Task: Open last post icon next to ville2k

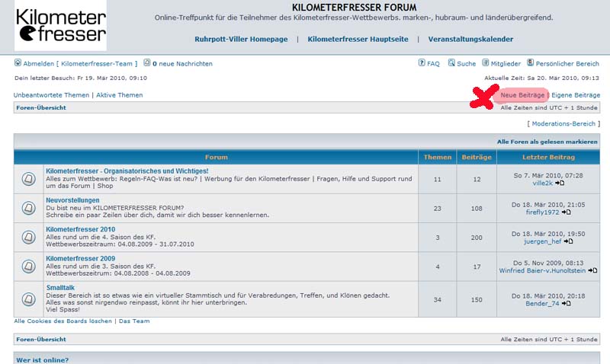Action: pyautogui.click(x=560, y=184)
